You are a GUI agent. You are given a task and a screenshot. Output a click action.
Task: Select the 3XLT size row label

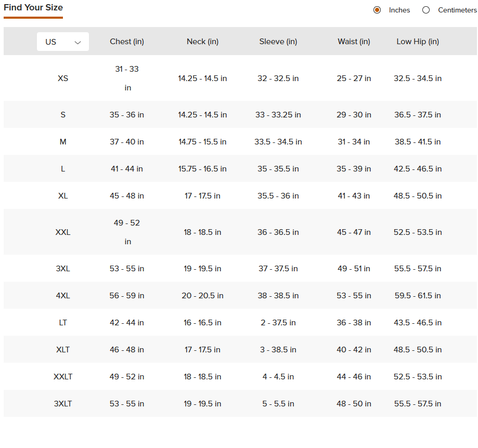(63, 403)
